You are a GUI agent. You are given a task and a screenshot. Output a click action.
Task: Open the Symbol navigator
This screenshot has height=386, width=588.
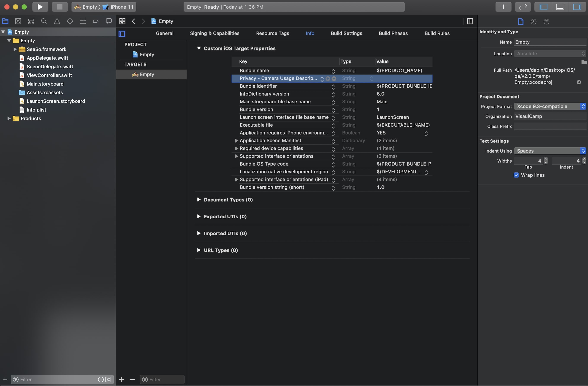tap(31, 21)
